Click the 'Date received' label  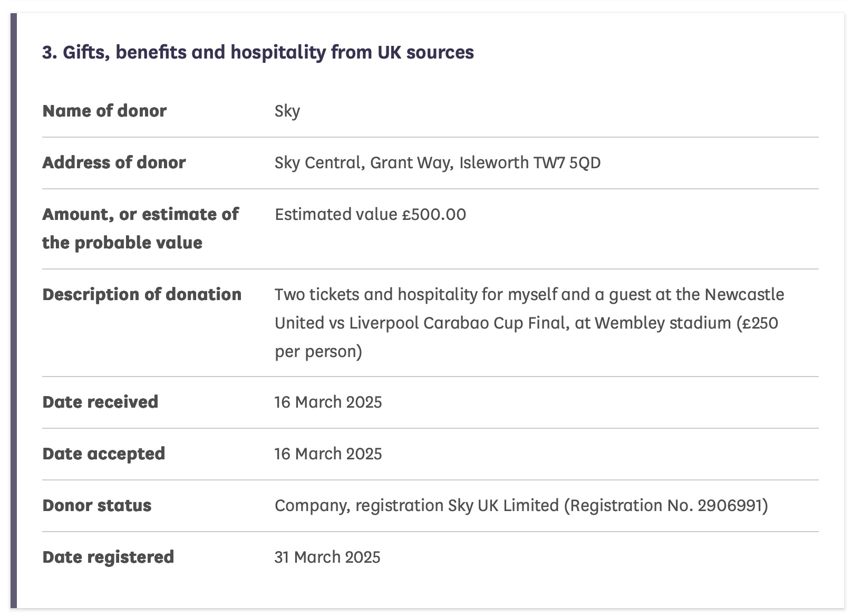tap(100, 402)
